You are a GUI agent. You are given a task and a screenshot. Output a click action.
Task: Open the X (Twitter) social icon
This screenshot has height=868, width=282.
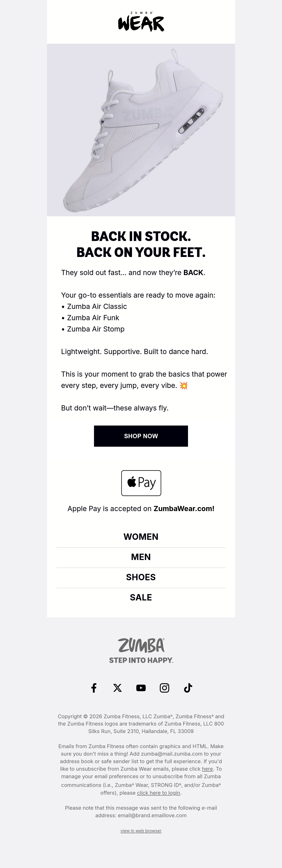tap(117, 688)
